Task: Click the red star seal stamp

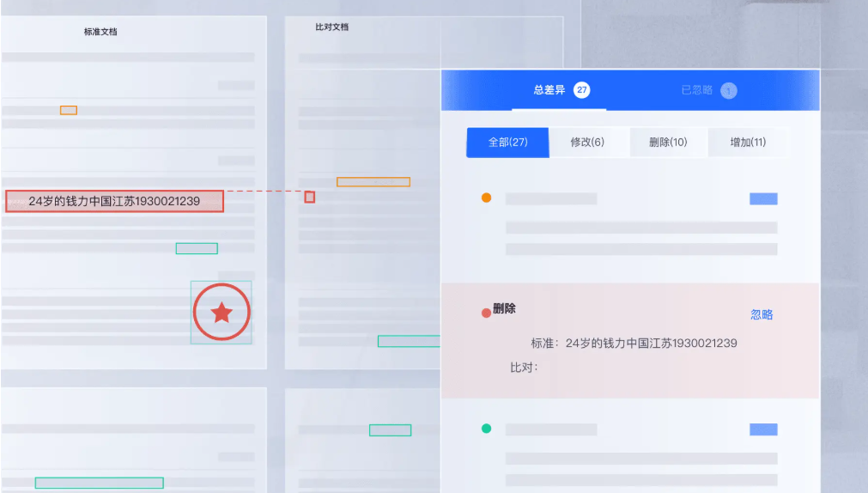Action: tap(222, 313)
